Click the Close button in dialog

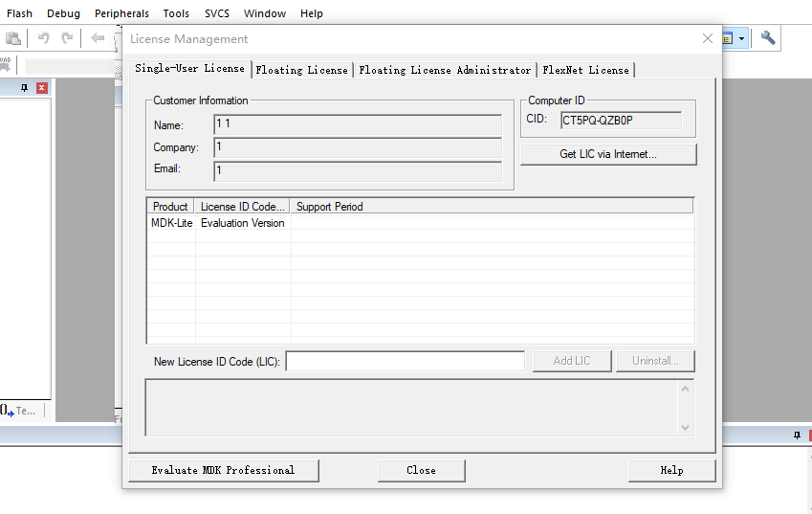tap(421, 471)
